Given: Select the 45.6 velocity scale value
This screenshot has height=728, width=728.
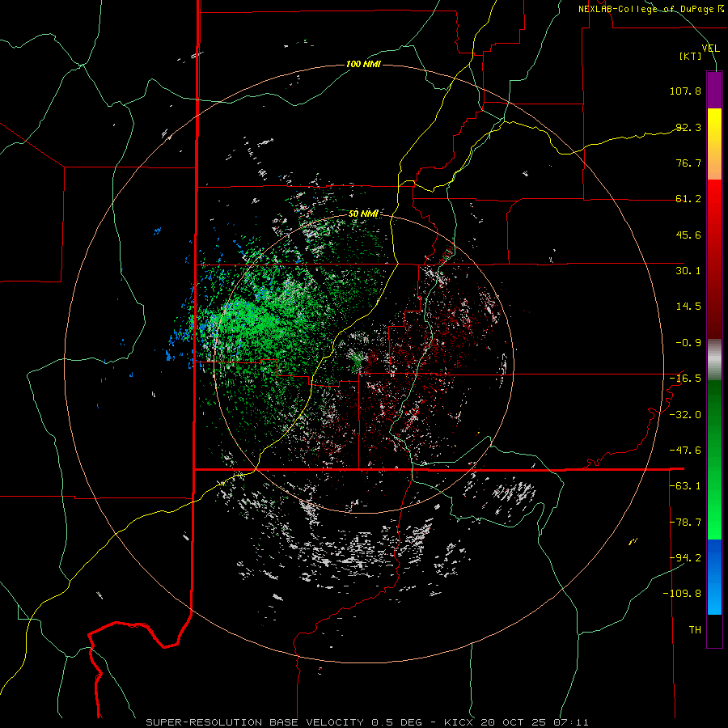Looking at the screenshot, I should point(688,235).
